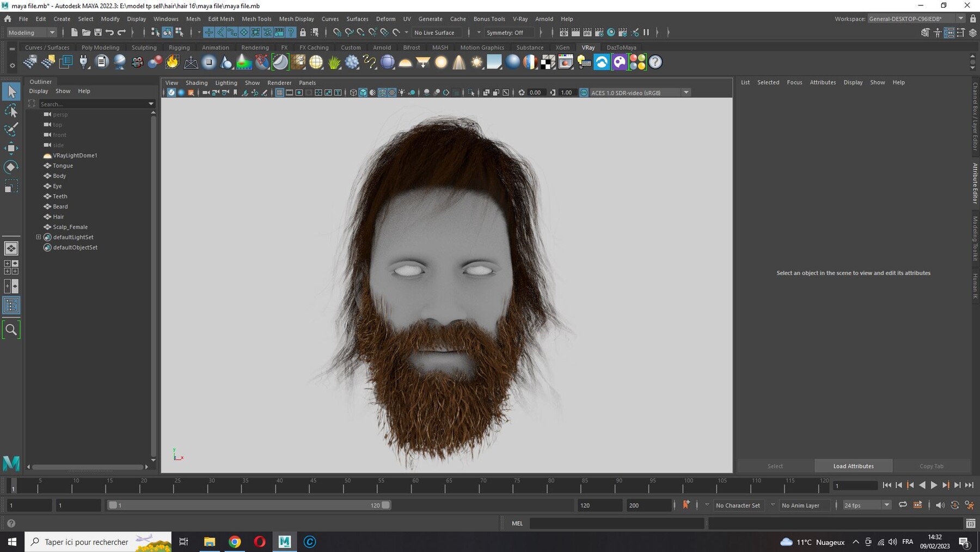
Task: Activate the Paint Selection tool
Action: click(x=11, y=129)
